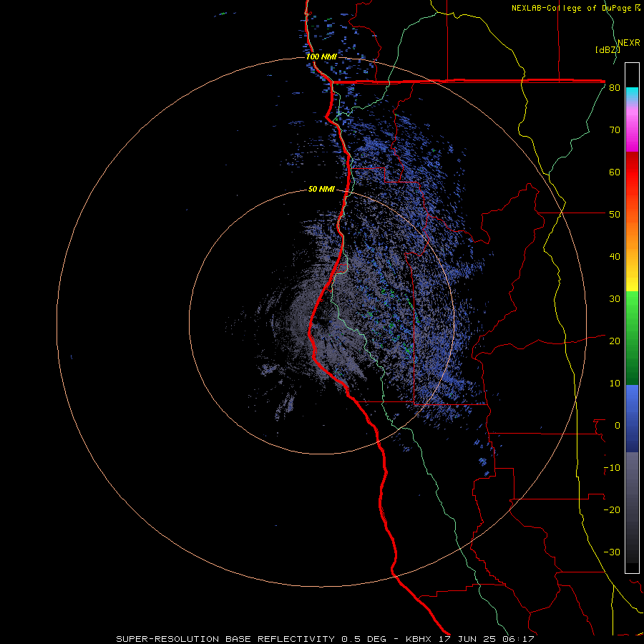The height and width of the screenshot is (644, 644).
Task: Click the 0 value on the dBZ scale
Action: click(618, 426)
